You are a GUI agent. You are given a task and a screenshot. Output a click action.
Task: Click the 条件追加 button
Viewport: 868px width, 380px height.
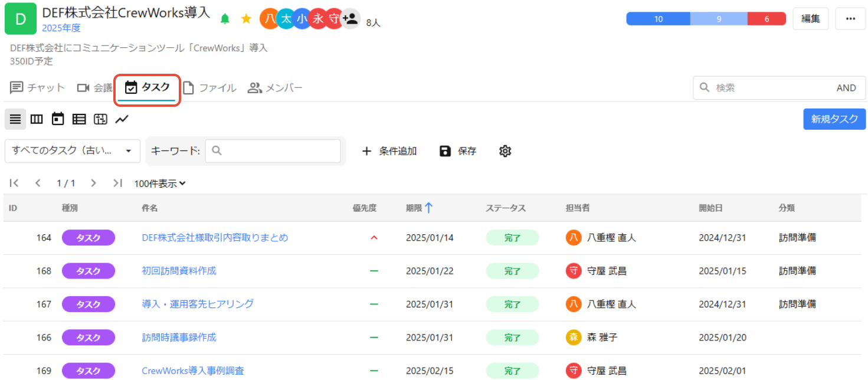tap(389, 151)
